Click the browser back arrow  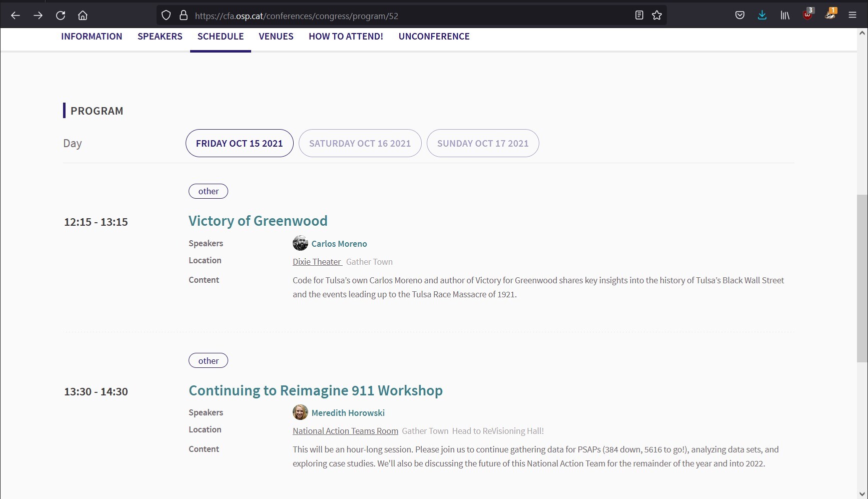(16, 16)
